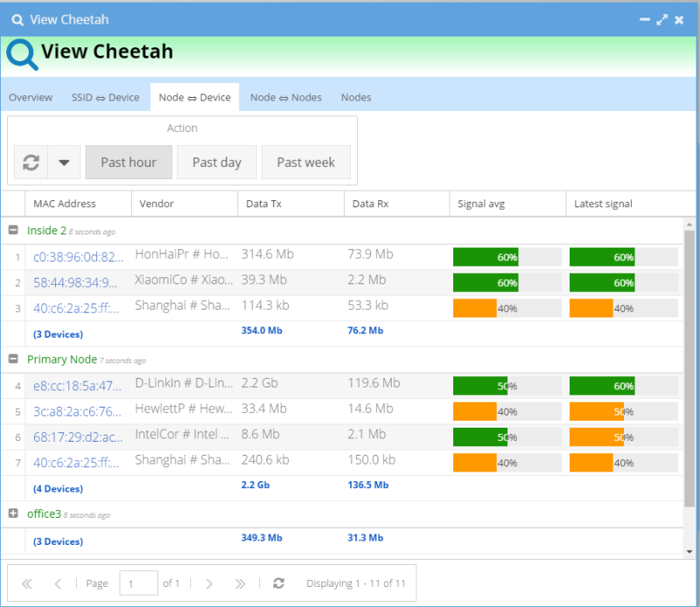Select the Node ⇔ Device tab
The height and width of the screenshot is (607, 700).
click(x=194, y=97)
